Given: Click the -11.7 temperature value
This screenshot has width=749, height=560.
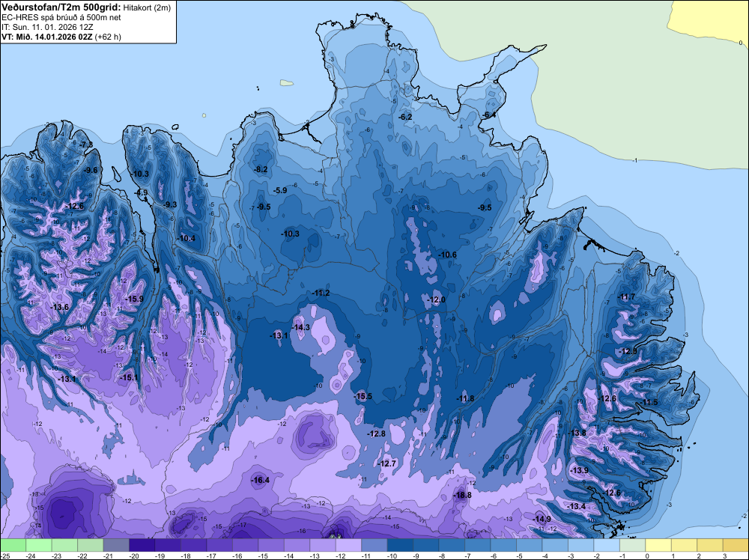Looking at the screenshot, I should pos(627,296).
